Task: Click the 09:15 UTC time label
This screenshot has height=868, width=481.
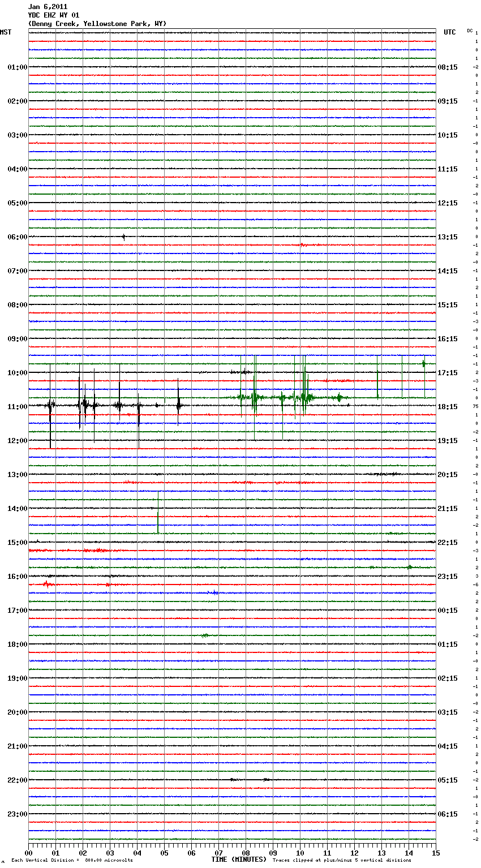Action: coord(448,101)
